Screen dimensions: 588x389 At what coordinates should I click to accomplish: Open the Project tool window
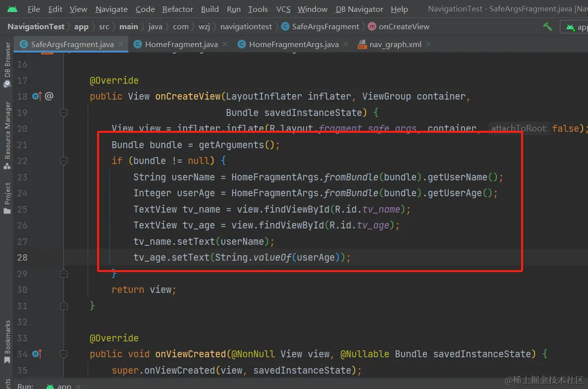tap(7, 198)
